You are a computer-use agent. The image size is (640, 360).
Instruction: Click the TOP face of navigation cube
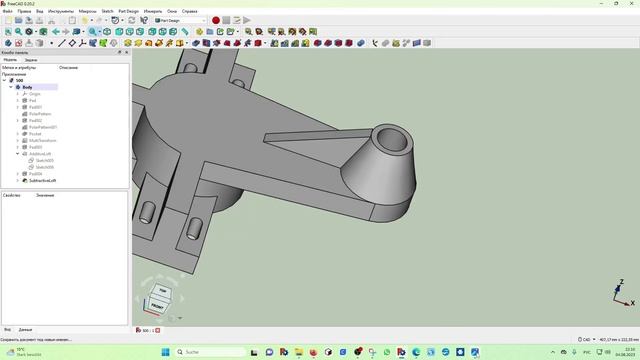162,291
